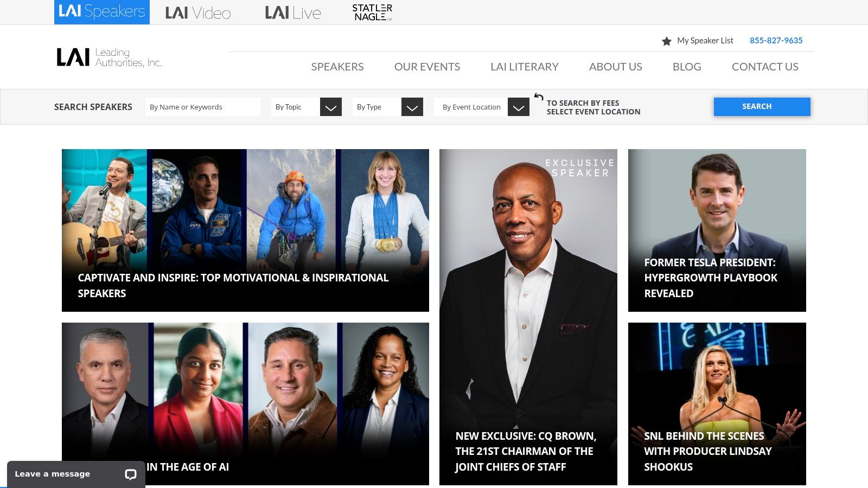Open the chat bubble icon in message widget

(x=131, y=474)
